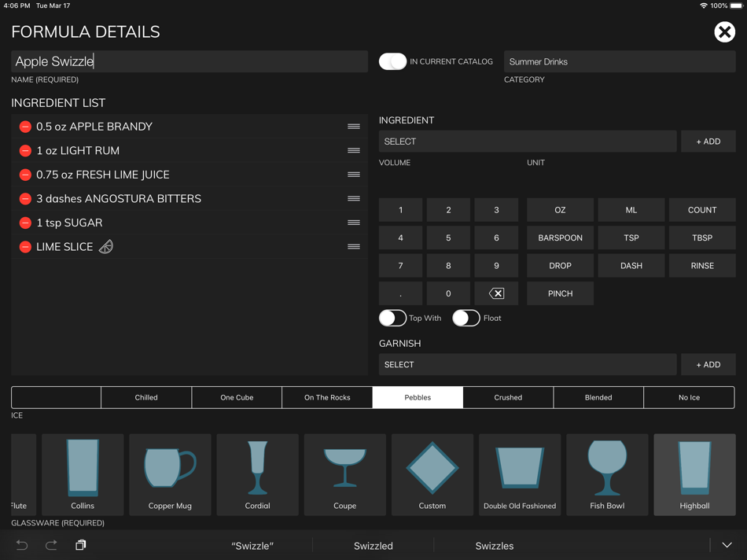Image resolution: width=747 pixels, height=560 pixels.
Task: Choose the BARSPOON unit button
Action: point(560,238)
